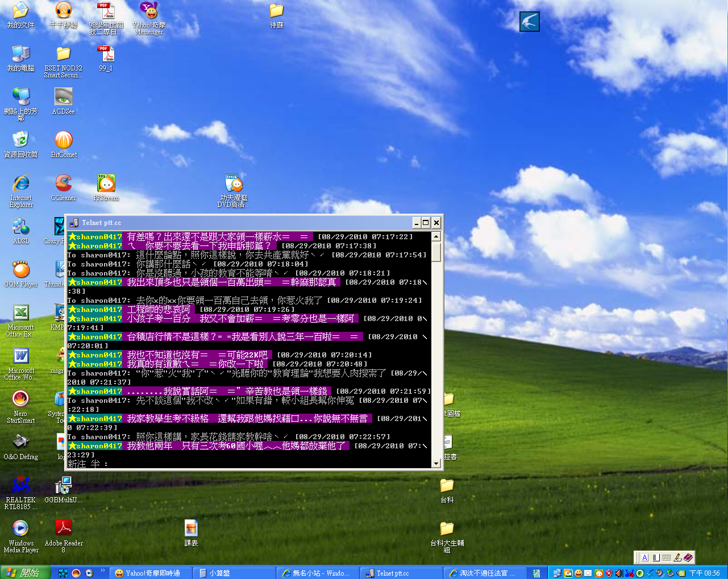Click the PPStream desktop icon
Screen dimensions: 728x579
(x=106, y=184)
